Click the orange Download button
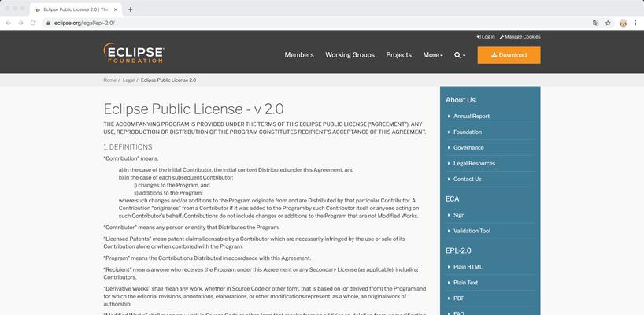Image resolution: width=644 pixels, height=315 pixels. [509, 55]
